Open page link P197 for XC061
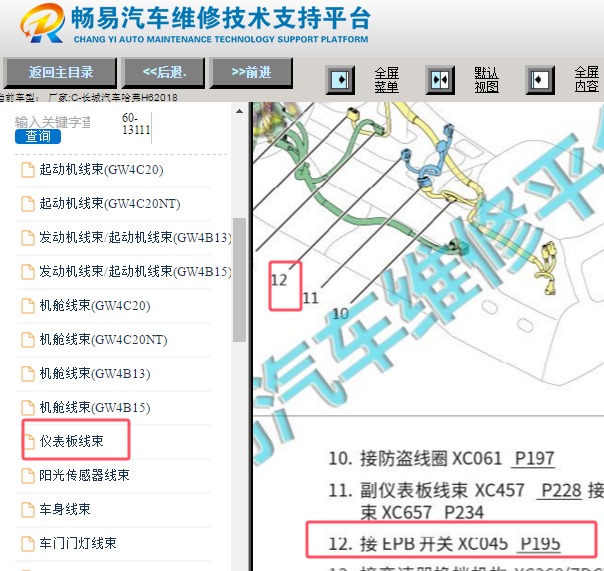The height and width of the screenshot is (571, 604). coord(534,458)
